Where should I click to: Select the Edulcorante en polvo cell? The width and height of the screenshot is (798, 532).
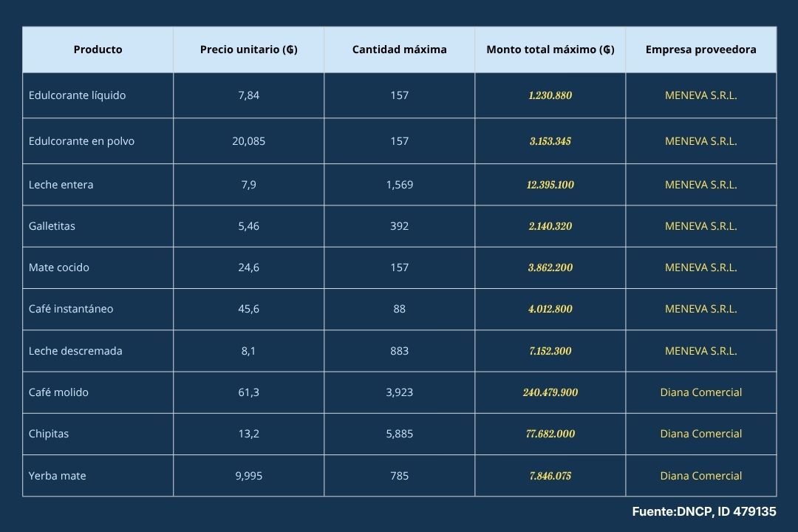tap(81, 141)
